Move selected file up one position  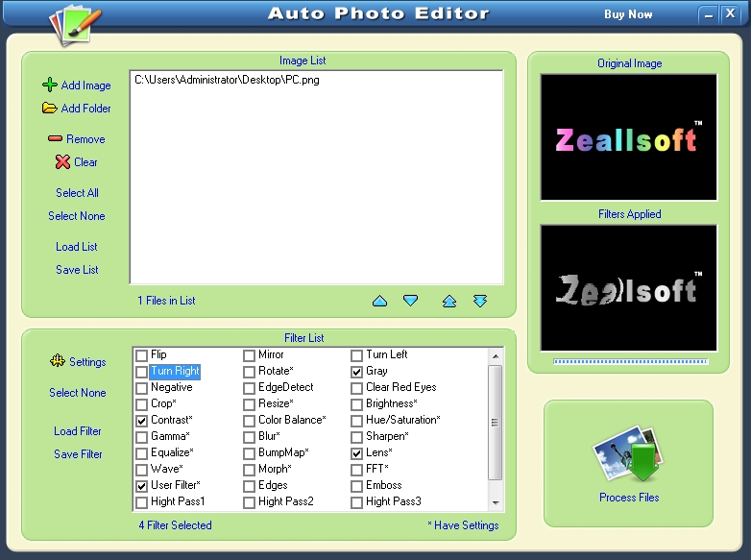379,301
